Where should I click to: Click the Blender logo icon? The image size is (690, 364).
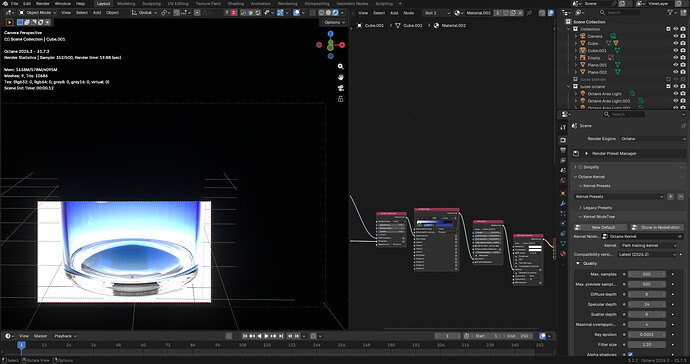coord(5,4)
